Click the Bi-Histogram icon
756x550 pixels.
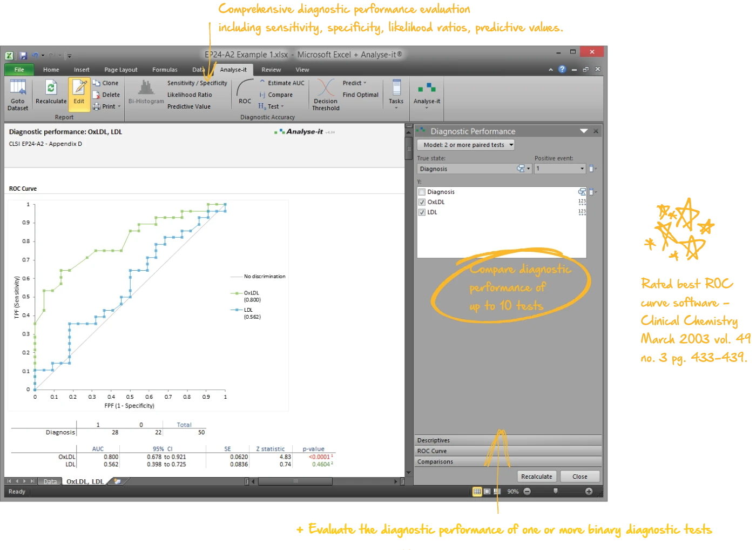(146, 92)
